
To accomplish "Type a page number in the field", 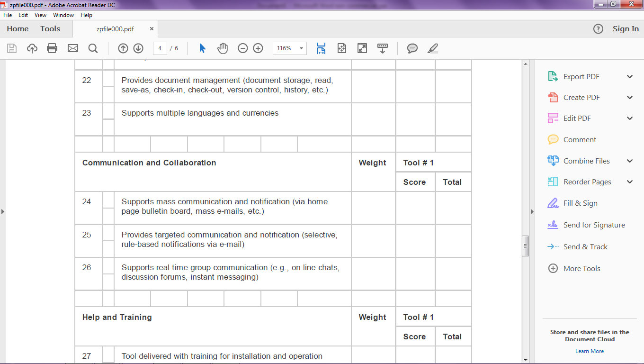I will pyautogui.click(x=161, y=48).
